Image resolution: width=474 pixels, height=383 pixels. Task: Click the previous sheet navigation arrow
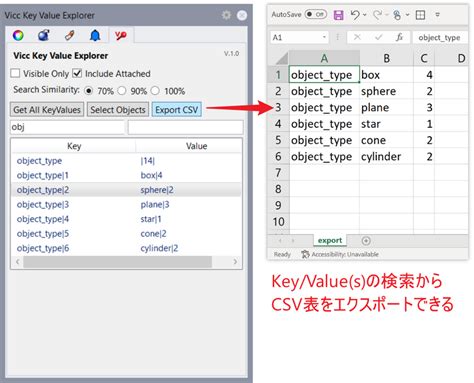pyautogui.click(x=280, y=240)
